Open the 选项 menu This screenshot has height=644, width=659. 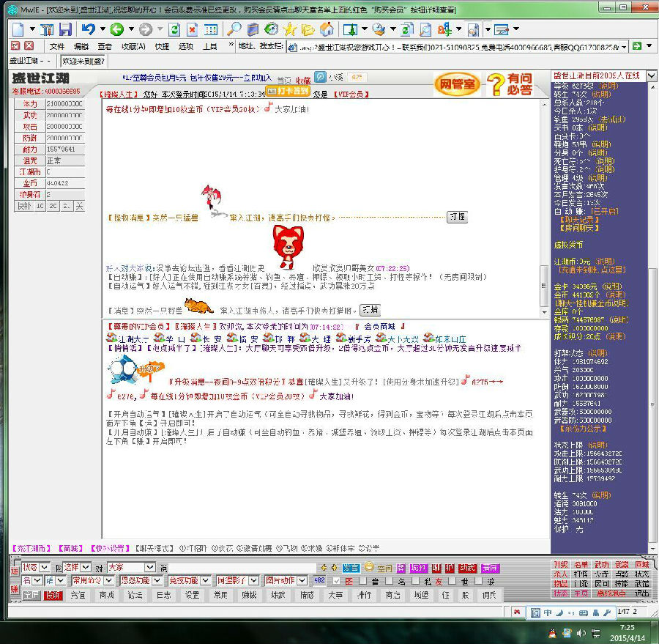click(185, 46)
